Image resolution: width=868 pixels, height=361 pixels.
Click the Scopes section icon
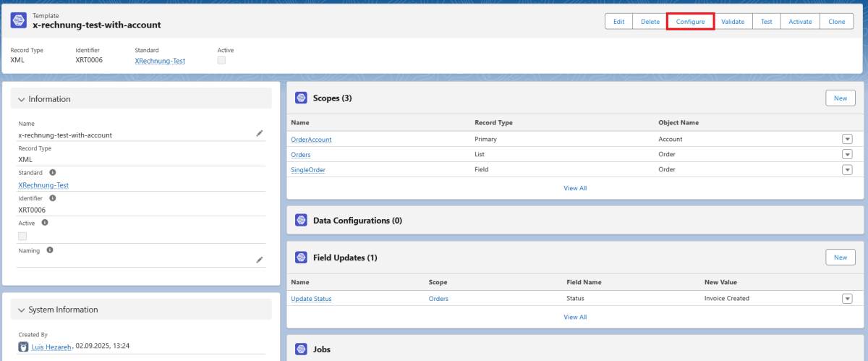coord(301,98)
